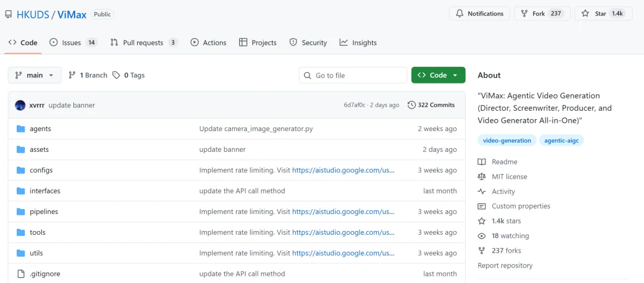Click the Activity pulse icon

pos(482,192)
